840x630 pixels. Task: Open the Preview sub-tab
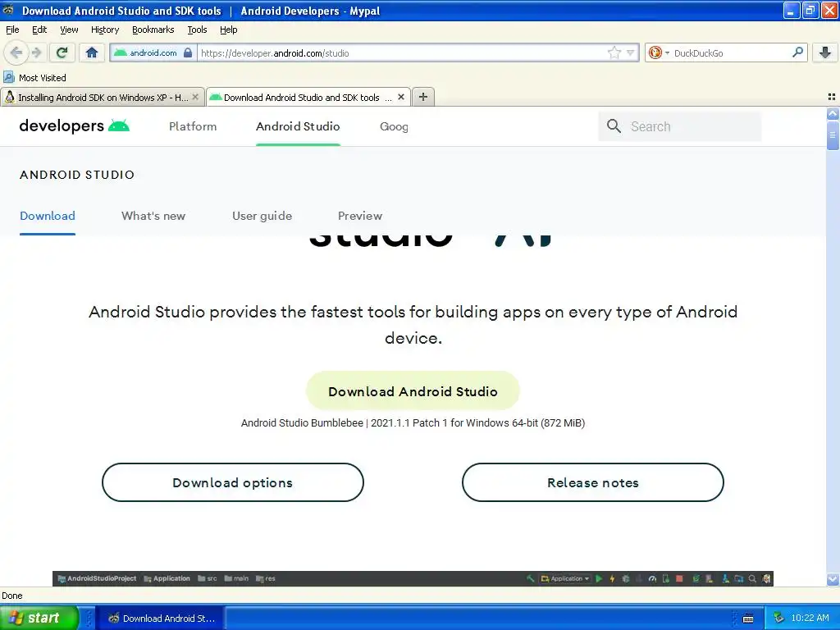pyautogui.click(x=360, y=216)
